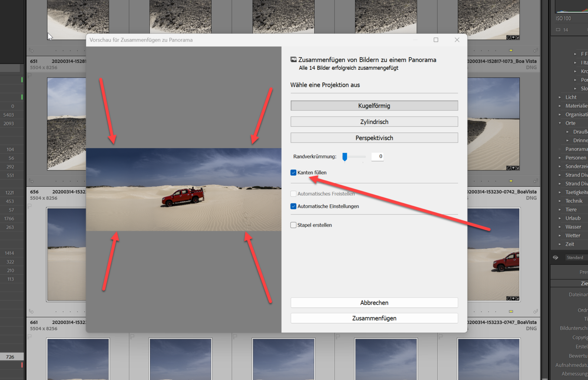Click the left panel row showing 2093
588x380 pixels.
tap(12, 124)
